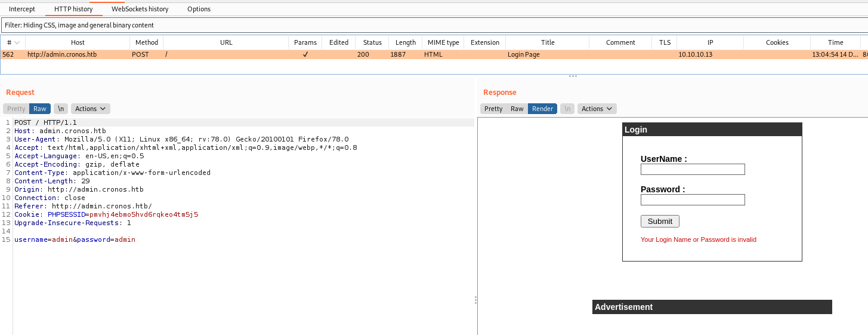Switch Request view to Pretty

(x=16, y=109)
